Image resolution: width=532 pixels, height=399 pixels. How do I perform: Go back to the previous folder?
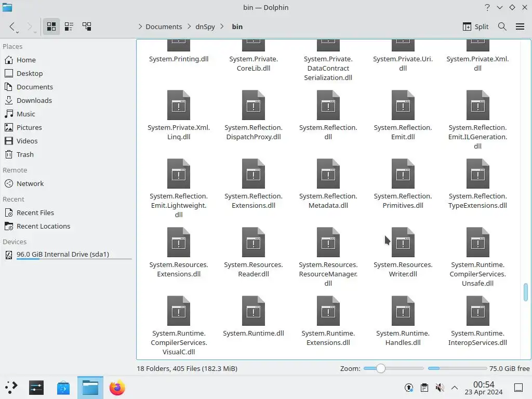[12, 26]
